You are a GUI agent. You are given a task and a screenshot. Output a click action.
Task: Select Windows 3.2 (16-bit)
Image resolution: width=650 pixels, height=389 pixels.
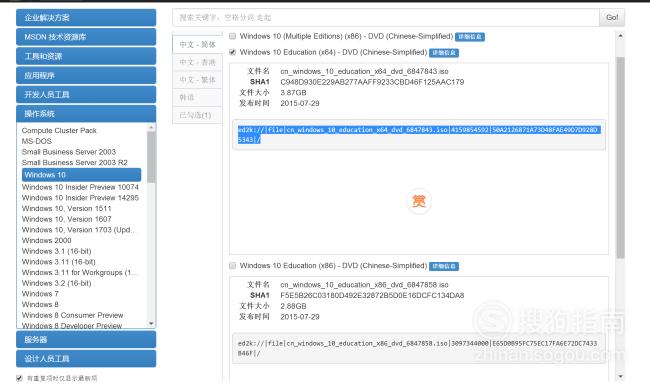point(56,283)
